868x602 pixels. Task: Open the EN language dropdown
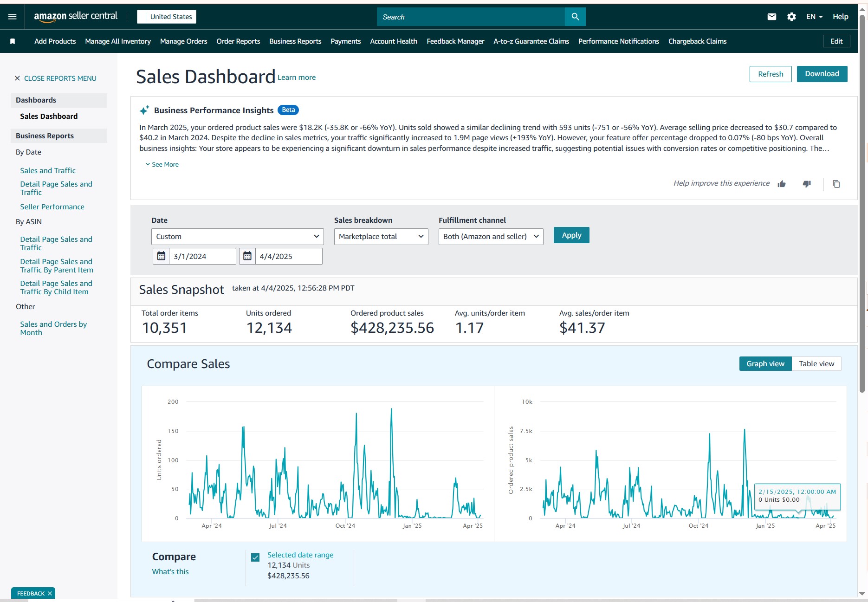[x=814, y=17]
